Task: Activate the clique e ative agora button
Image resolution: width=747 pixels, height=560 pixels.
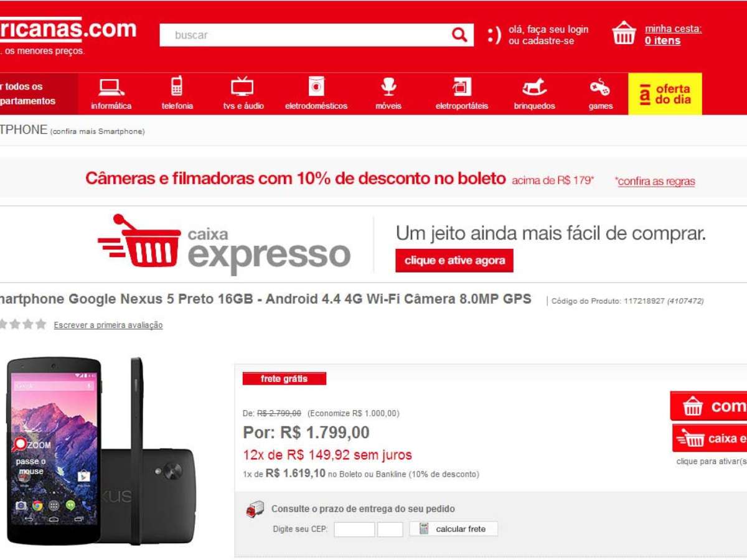Action: click(x=454, y=261)
